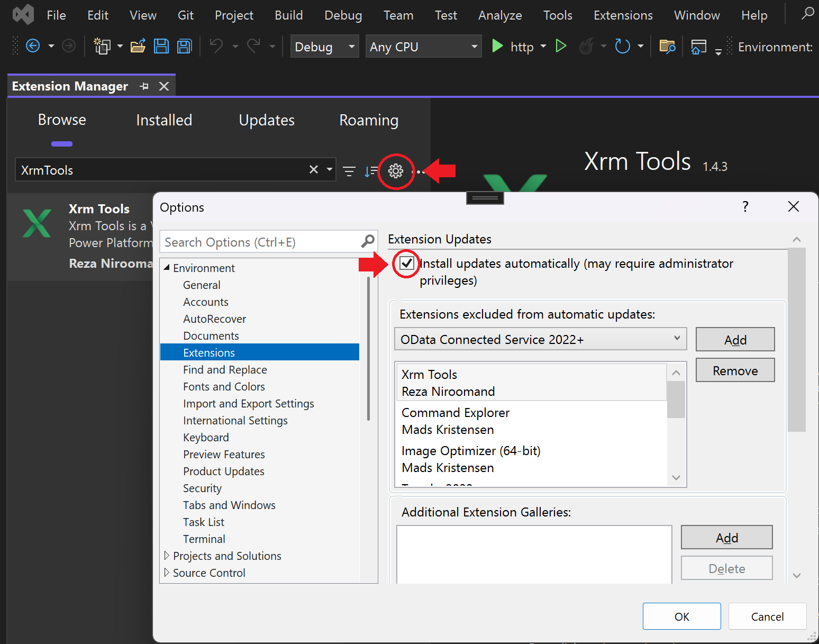Click the Undo arrow in toolbar
This screenshot has height=644, width=819.
pos(216,47)
